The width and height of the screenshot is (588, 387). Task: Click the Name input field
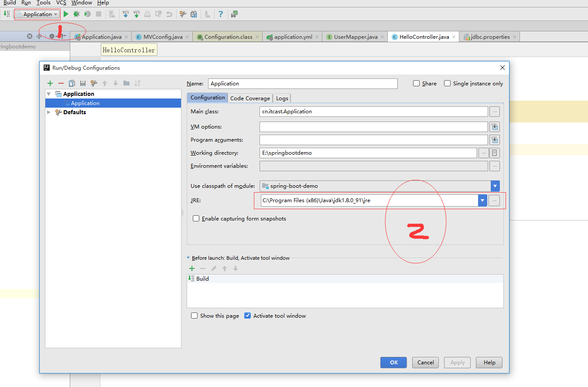pyautogui.click(x=303, y=84)
